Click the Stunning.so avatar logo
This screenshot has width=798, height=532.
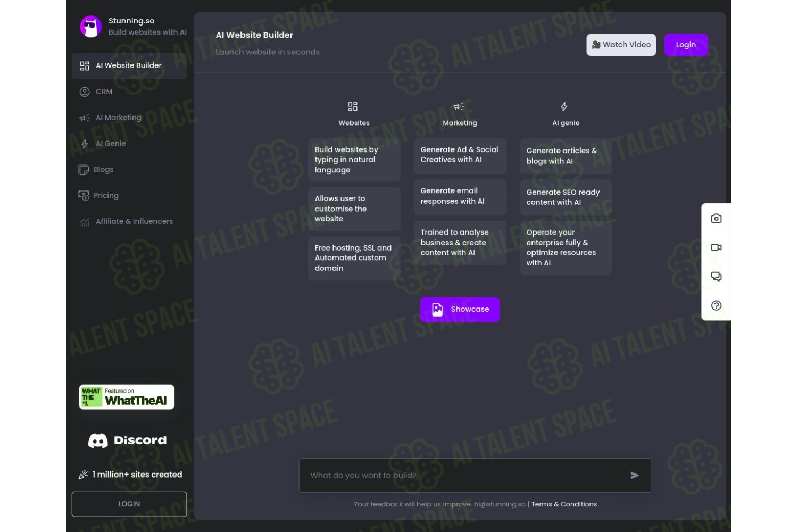[x=91, y=26]
